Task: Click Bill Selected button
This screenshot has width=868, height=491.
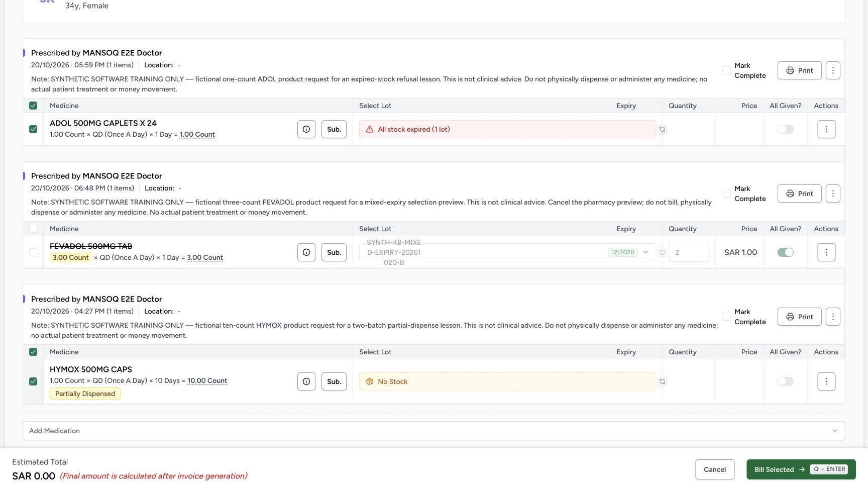Action: tap(801, 469)
